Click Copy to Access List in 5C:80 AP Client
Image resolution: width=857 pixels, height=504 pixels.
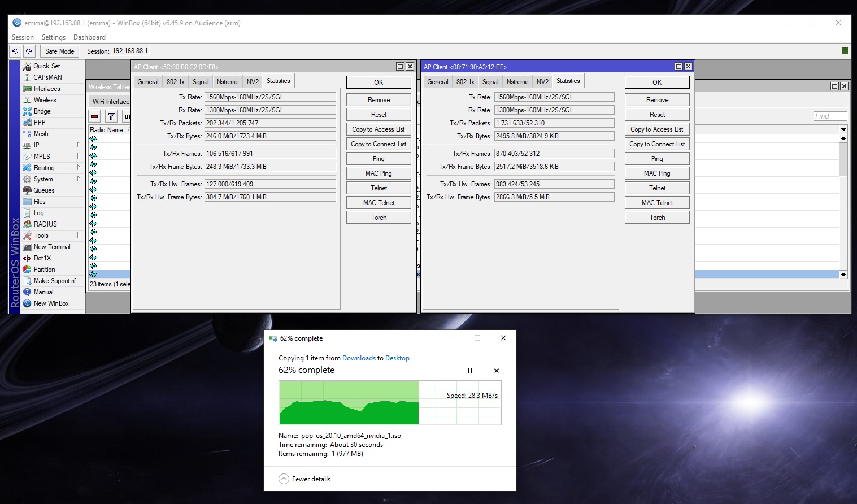379,129
